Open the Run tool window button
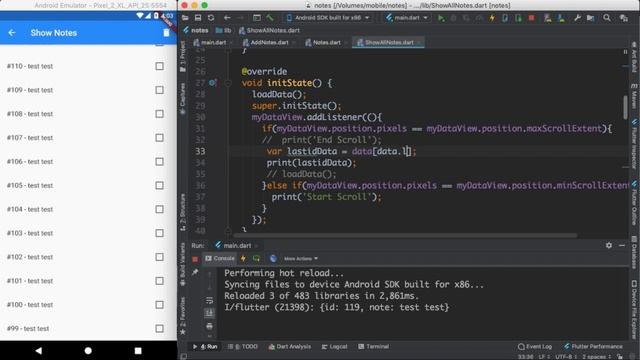The image size is (640, 360). click(205, 347)
